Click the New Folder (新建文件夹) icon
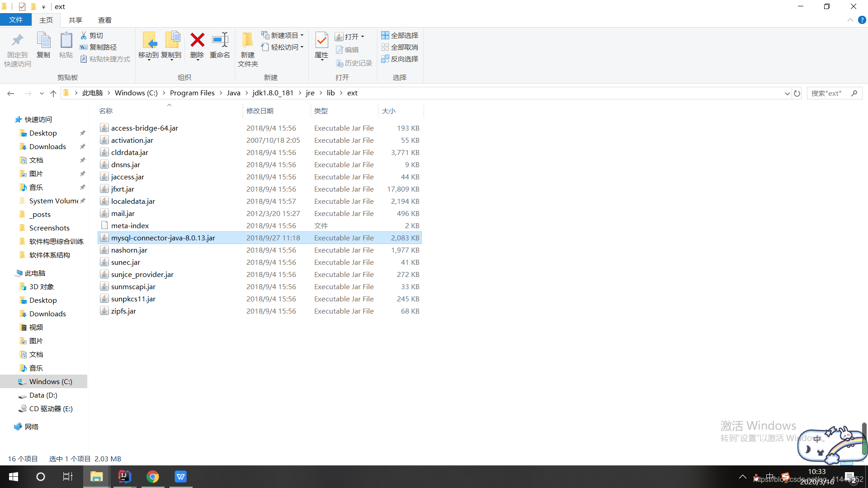The height and width of the screenshot is (488, 868). [x=247, y=41]
